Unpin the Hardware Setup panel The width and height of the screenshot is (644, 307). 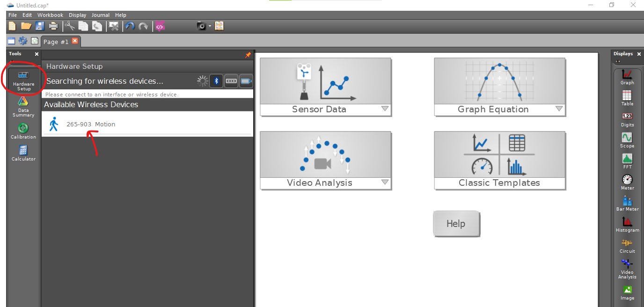point(248,55)
